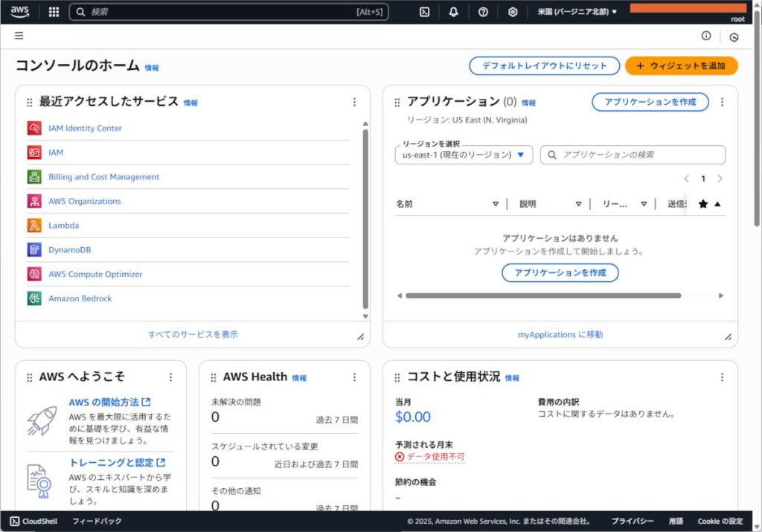
Task: Click 情報 next to AWS Health
Action: [x=299, y=378]
